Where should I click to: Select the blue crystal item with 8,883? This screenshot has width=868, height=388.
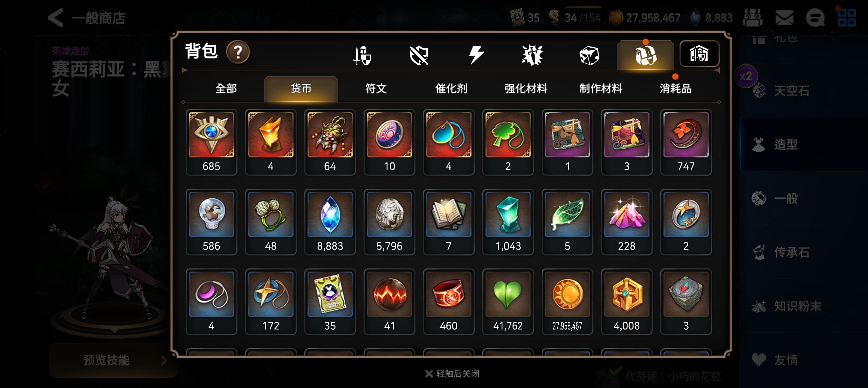coord(330,222)
